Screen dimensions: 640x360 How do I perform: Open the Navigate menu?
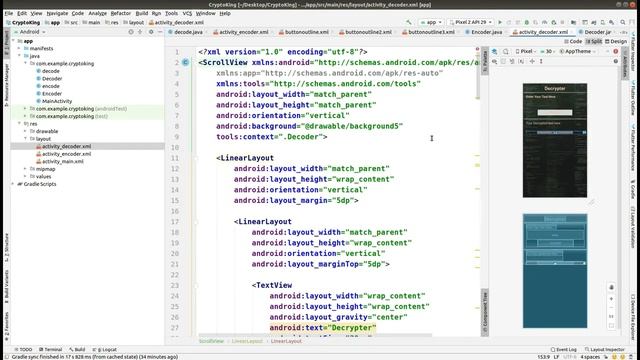pyautogui.click(x=57, y=13)
